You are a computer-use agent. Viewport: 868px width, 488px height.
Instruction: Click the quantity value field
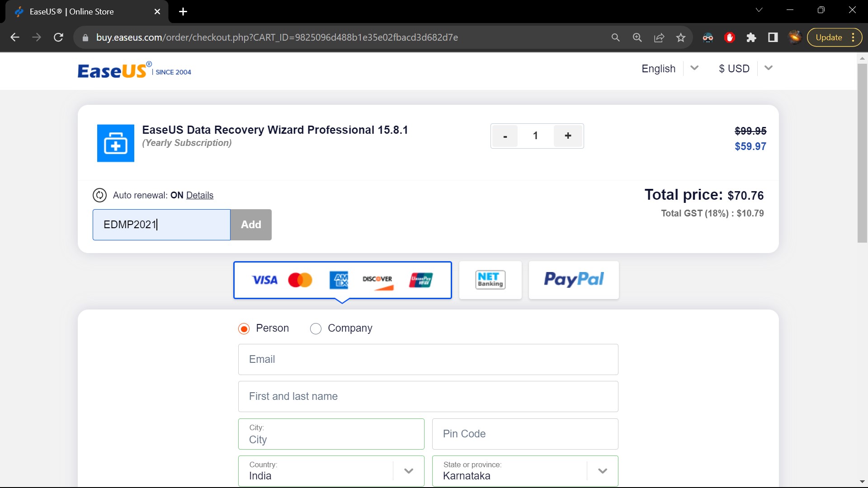point(536,136)
